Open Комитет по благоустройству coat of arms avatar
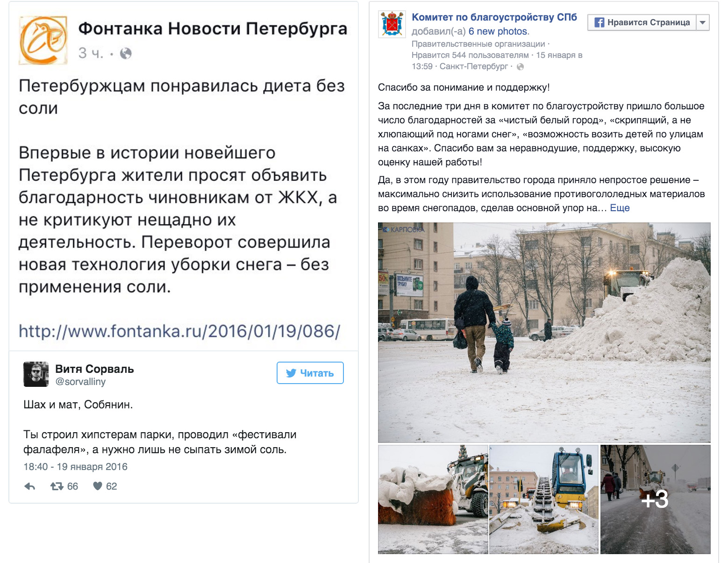Image resolution: width=728 pixels, height=563 pixels. [392, 24]
